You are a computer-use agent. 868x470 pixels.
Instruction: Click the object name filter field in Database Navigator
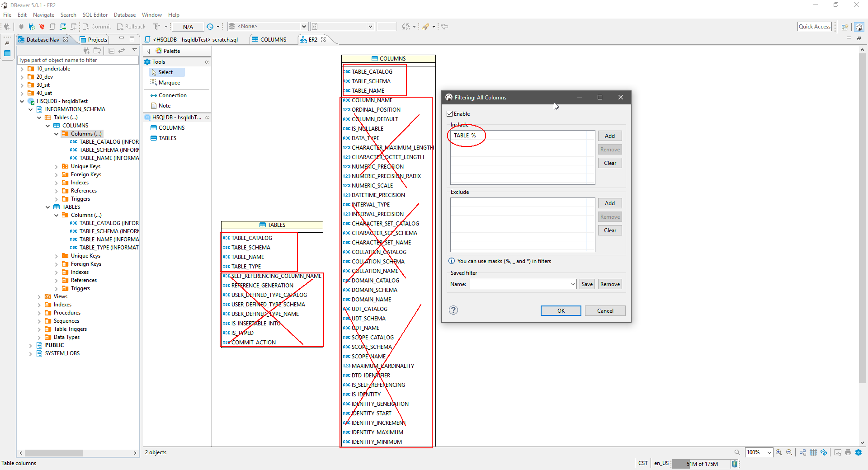(77, 60)
